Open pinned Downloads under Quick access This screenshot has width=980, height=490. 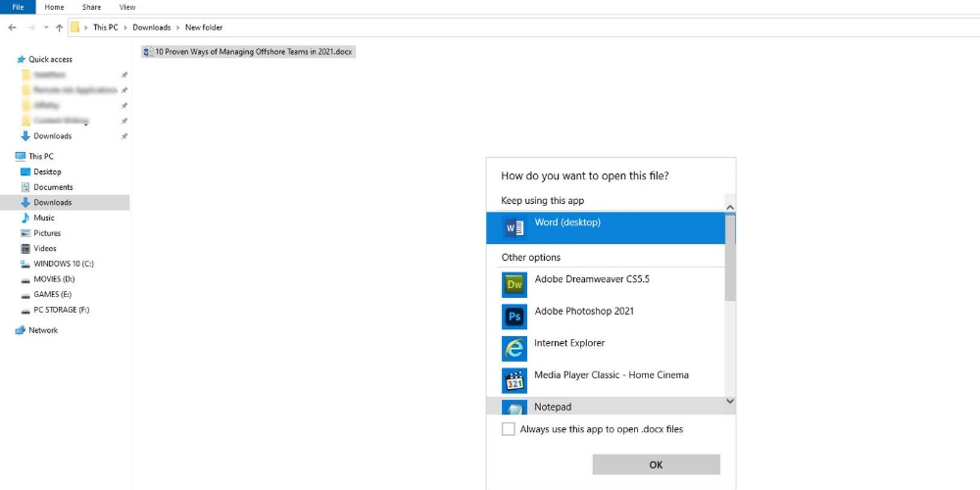click(53, 136)
